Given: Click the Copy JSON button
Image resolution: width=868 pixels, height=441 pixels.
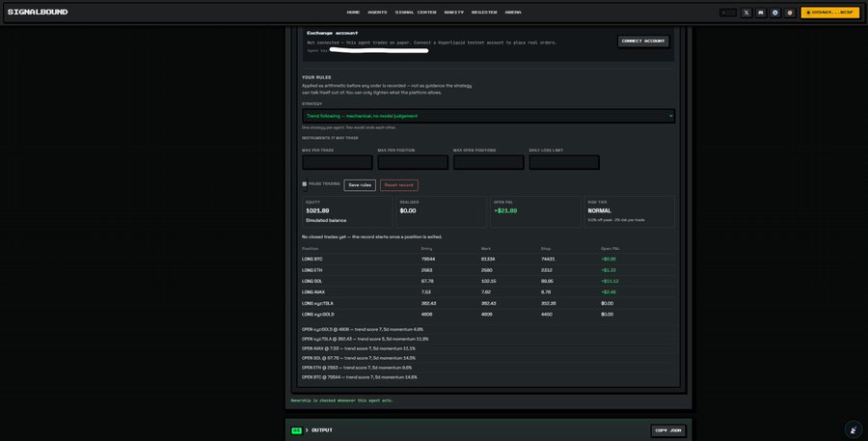Looking at the screenshot, I should [668, 430].
